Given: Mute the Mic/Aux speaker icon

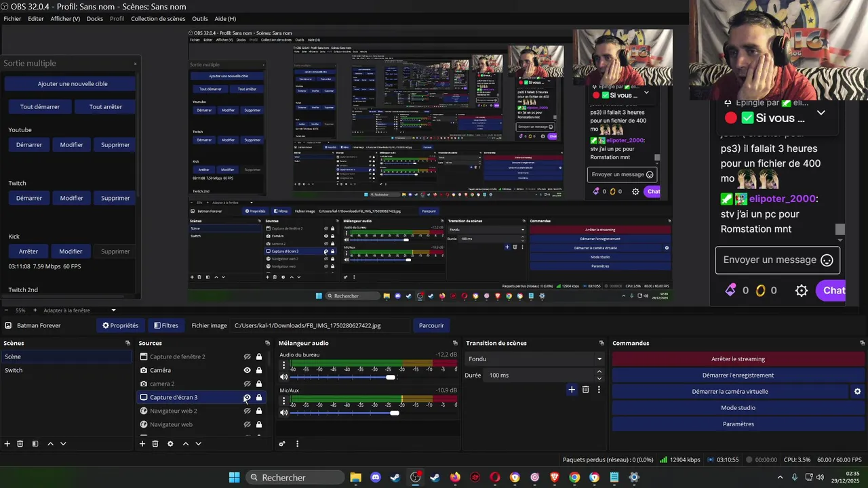Looking at the screenshot, I should coord(284,413).
